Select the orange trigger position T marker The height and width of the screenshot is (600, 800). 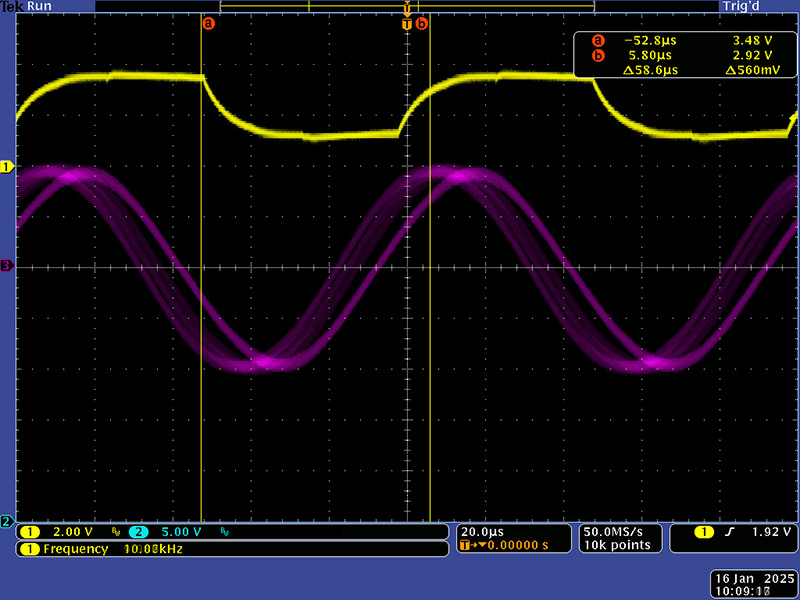(407, 23)
